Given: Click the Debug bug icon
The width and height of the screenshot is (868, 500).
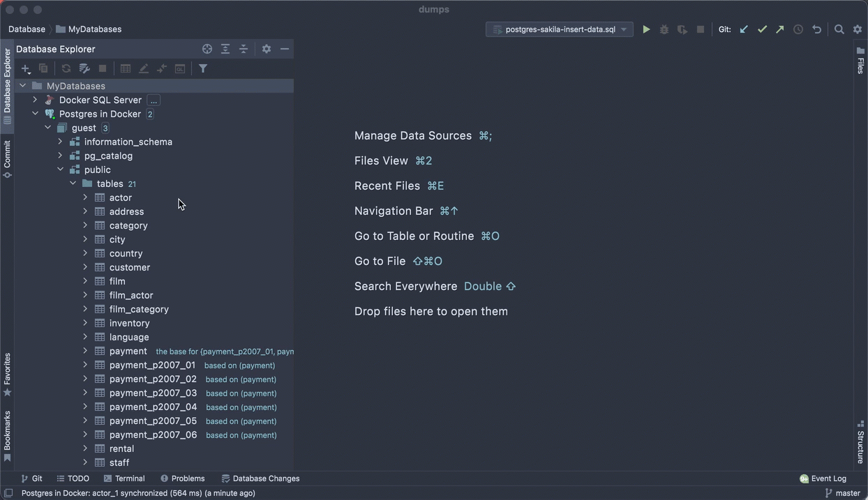Looking at the screenshot, I should pos(664,29).
